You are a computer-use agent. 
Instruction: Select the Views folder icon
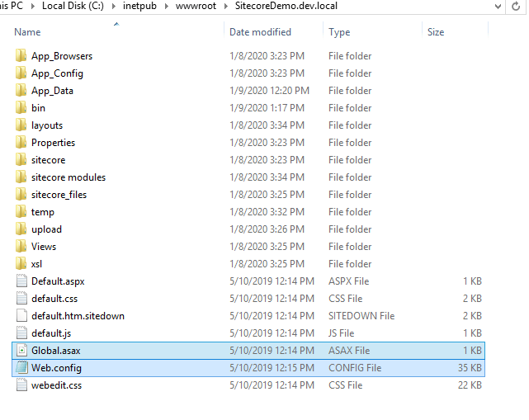21,247
